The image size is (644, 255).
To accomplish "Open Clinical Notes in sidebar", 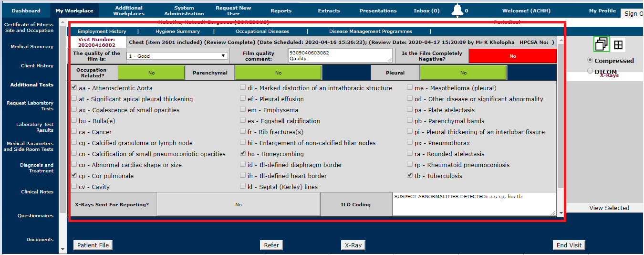I will 37,192.
